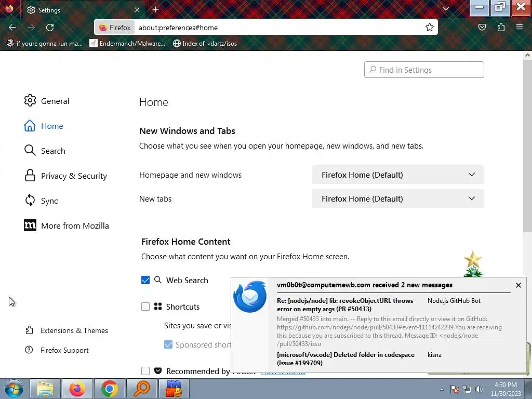The width and height of the screenshot is (532, 399).
Task: Enable Recommended by Pocket checkbox
Action: point(145,371)
